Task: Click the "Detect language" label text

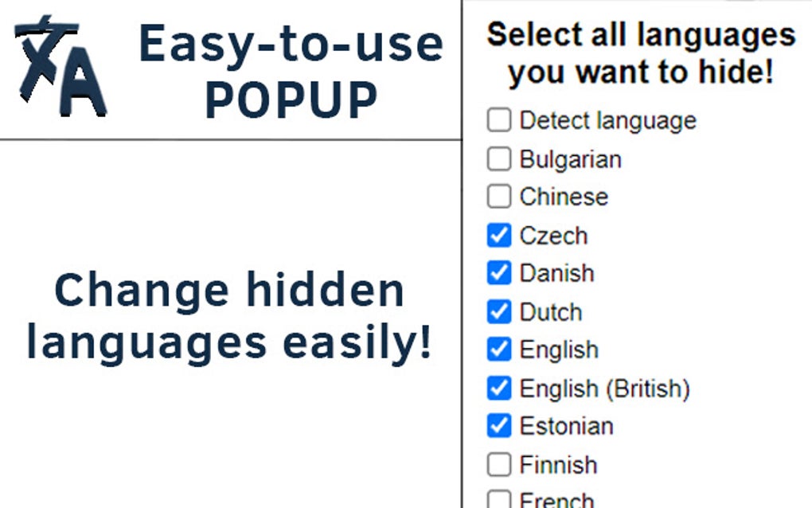Action: coord(607,121)
